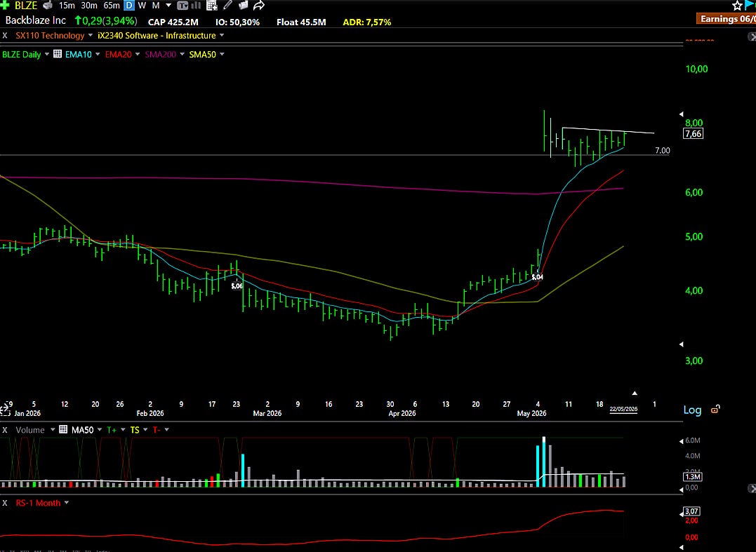The height and width of the screenshot is (552, 756).
Task: Select the weekly W timeframe
Action: coord(142,6)
